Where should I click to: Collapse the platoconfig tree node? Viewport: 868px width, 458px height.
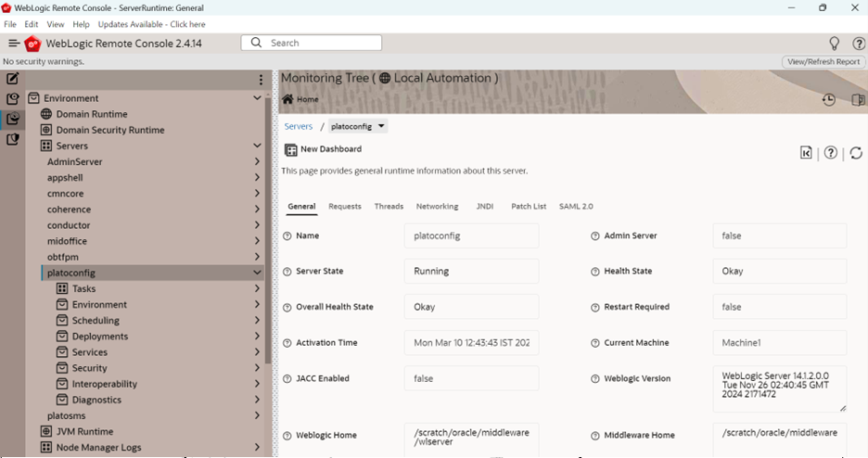click(x=257, y=273)
